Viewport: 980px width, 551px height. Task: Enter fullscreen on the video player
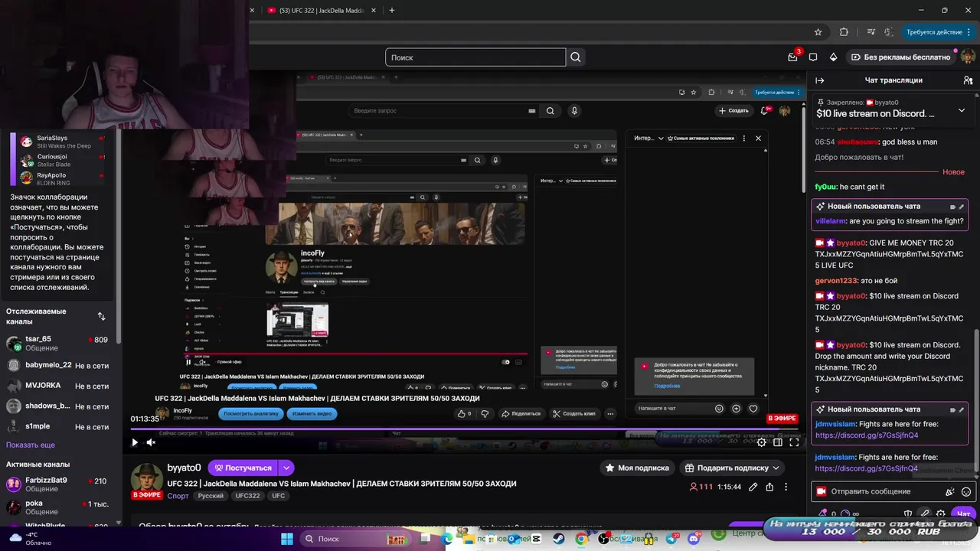coord(795,442)
